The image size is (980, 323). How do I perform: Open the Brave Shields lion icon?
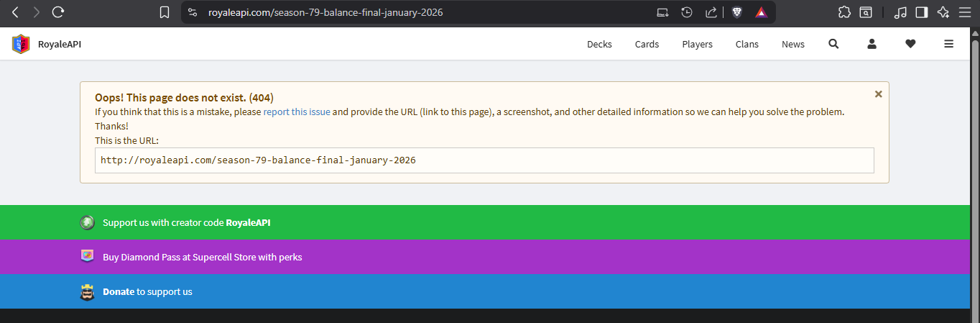pyautogui.click(x=736, y=12)
